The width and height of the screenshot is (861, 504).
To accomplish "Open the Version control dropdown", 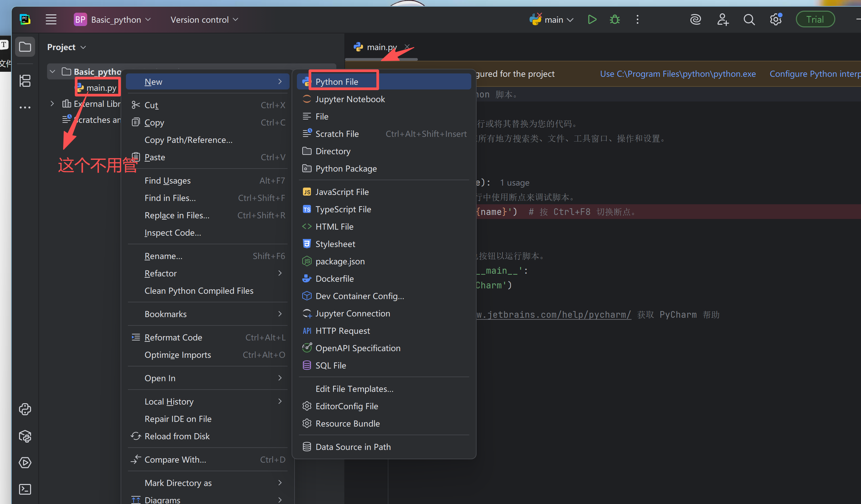I will click(204, 19).
